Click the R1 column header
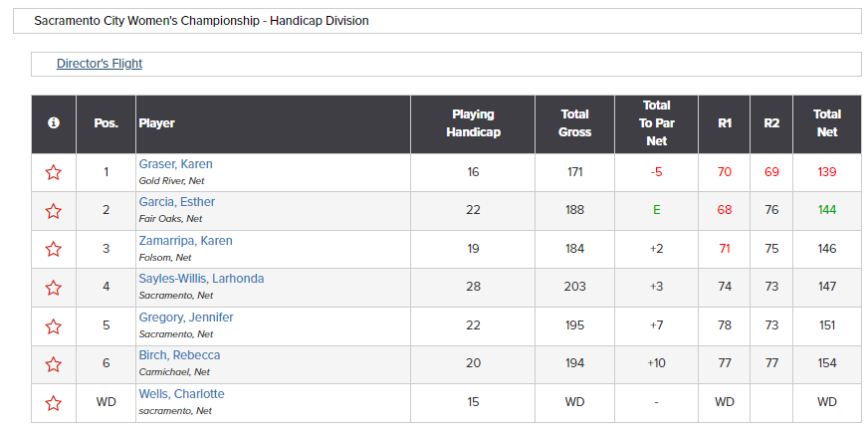Image resolution: width=868 pixels, height=427 pixels. point(725,123)
